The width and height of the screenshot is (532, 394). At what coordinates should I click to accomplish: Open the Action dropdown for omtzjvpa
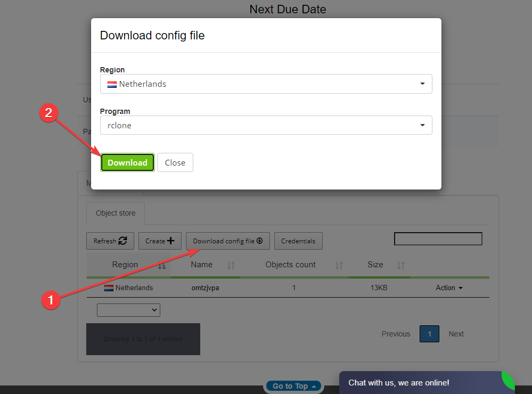click(449, 288)
